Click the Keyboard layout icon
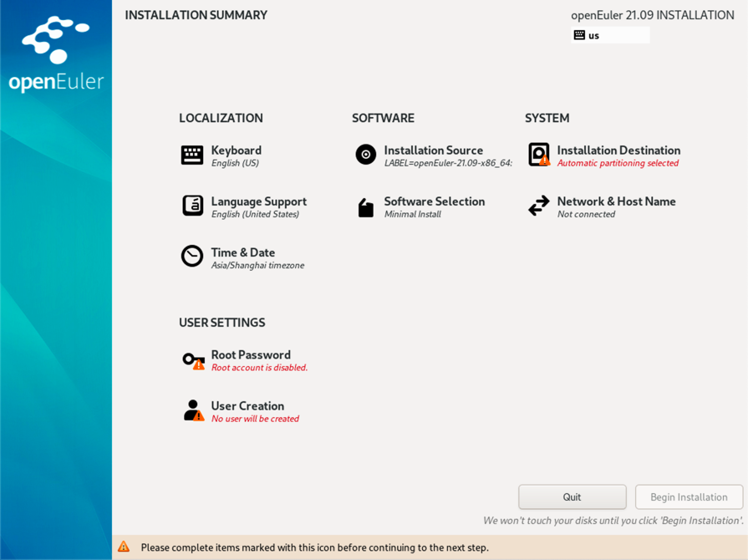 coord(192,155)
